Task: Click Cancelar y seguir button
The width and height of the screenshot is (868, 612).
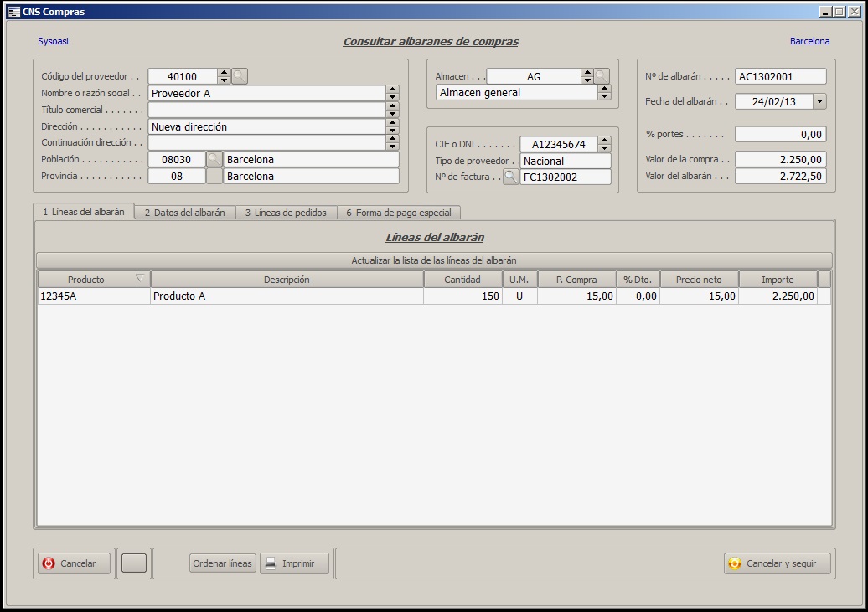Action: (x=778, y=563)
